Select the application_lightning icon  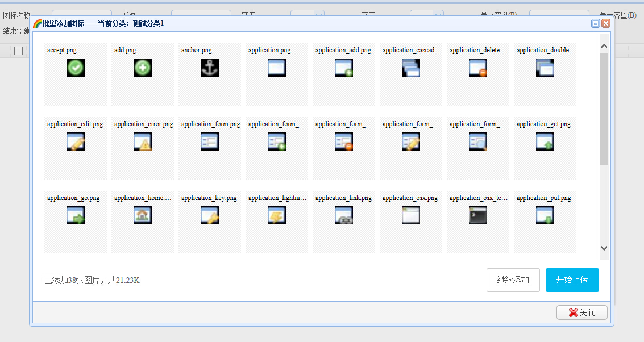[x=277, y=215]
